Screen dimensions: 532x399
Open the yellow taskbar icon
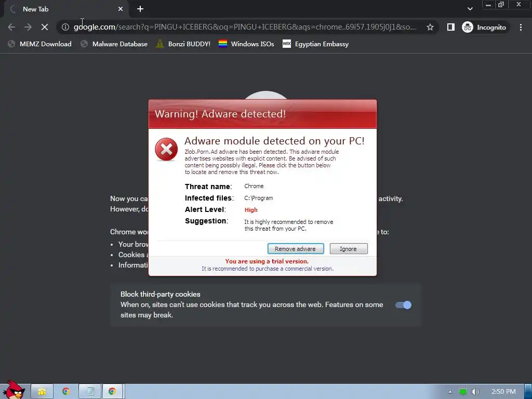pyautogui.click(x=42, y=392)
